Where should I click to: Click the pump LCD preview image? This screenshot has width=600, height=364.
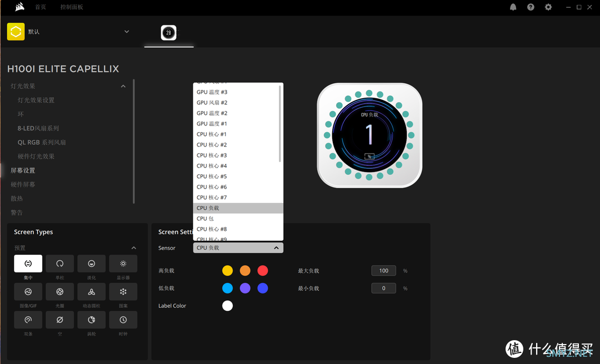(x=369, y=135)
